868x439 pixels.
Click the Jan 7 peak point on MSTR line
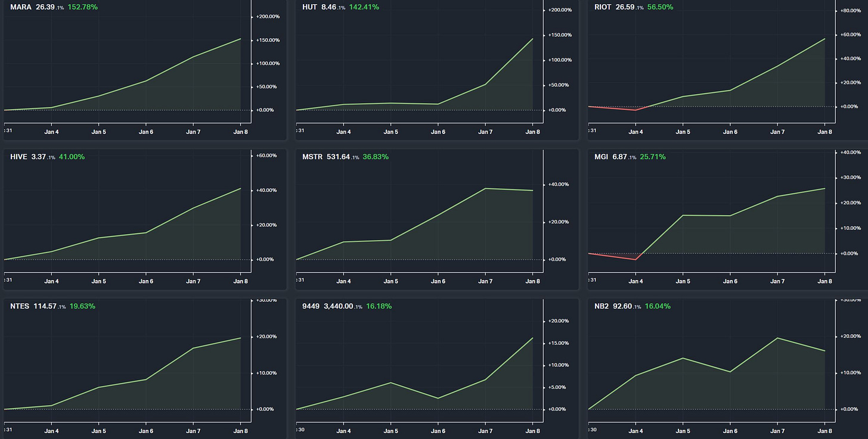click(485, 188)
